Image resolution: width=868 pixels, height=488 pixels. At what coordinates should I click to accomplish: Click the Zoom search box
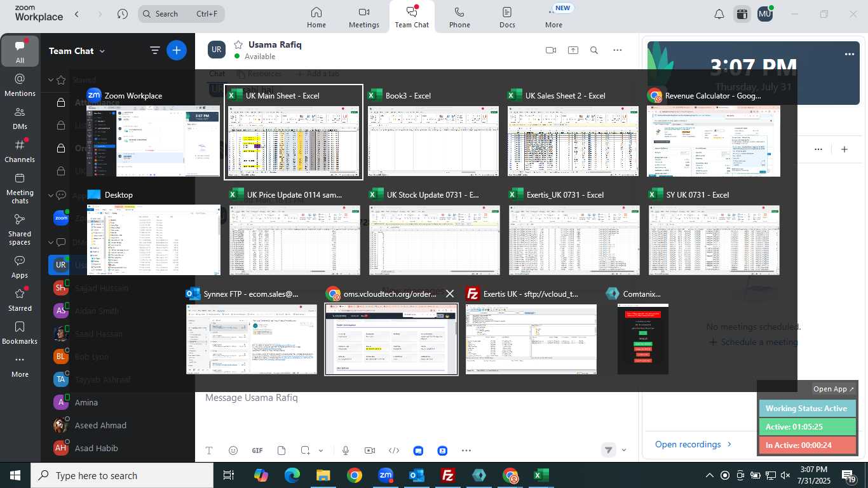181,13
